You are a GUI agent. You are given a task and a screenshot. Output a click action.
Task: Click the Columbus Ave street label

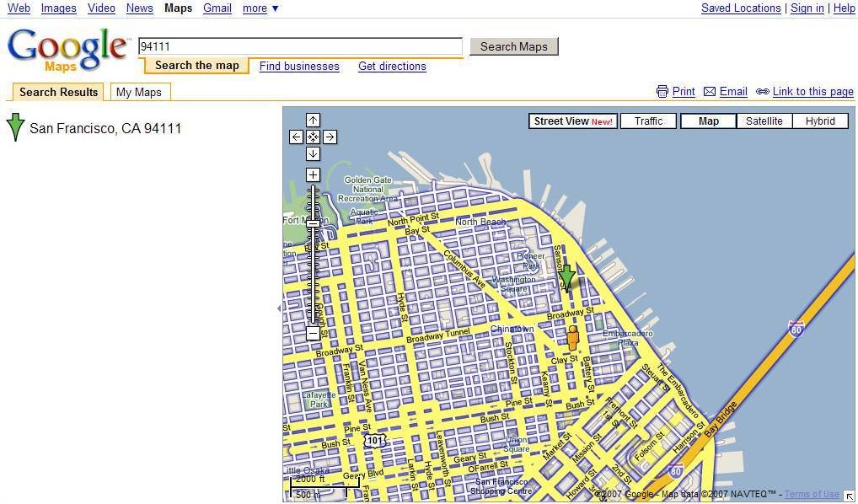464,269
